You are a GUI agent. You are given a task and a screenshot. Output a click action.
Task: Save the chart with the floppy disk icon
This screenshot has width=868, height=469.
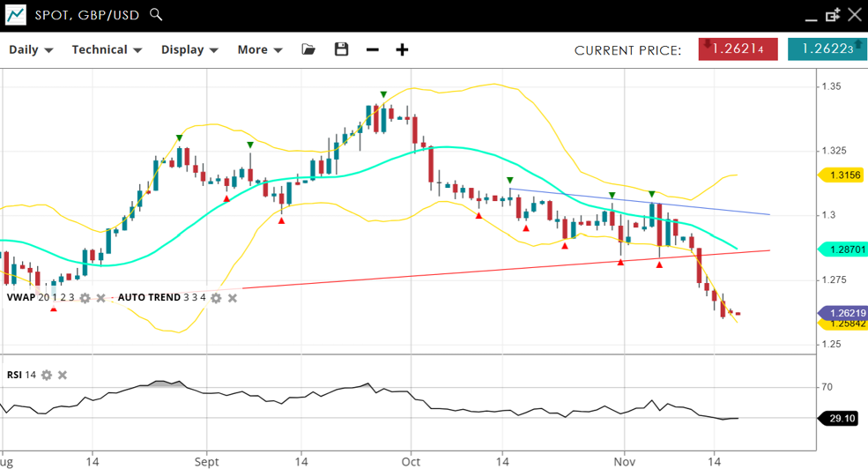(x=342, y=49)
